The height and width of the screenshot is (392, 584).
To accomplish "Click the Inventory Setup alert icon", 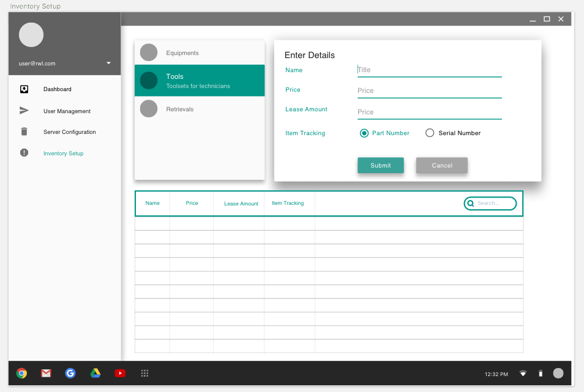I will pyautogui.click(x=24, y=153).
